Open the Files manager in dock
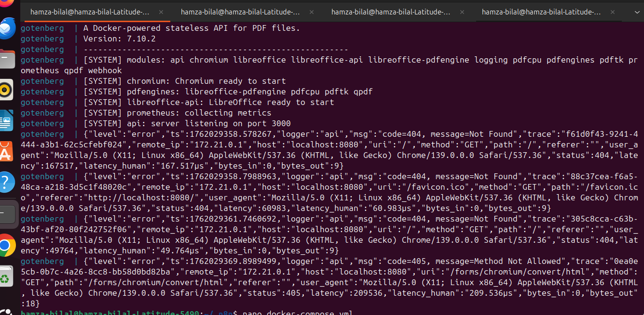 tap(8, 60)
